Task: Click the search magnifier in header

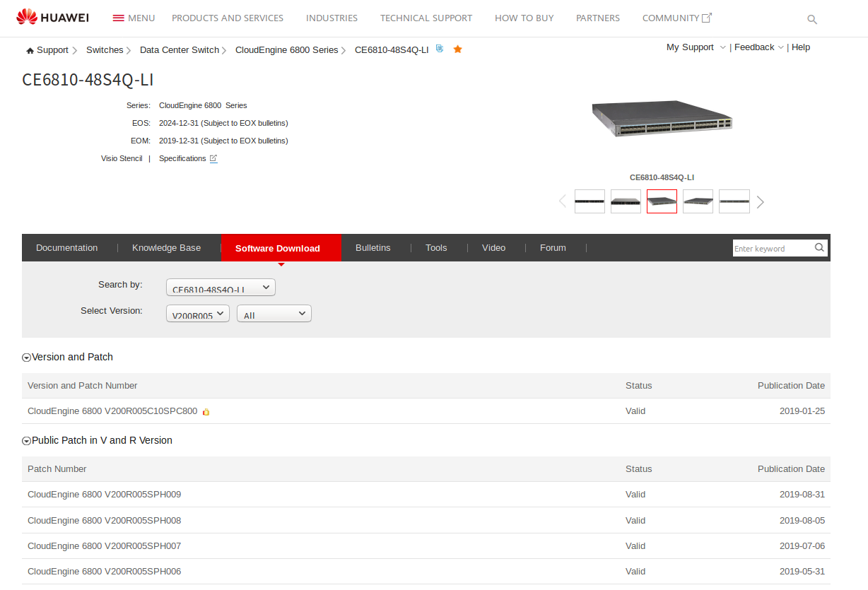Action: 812,20
